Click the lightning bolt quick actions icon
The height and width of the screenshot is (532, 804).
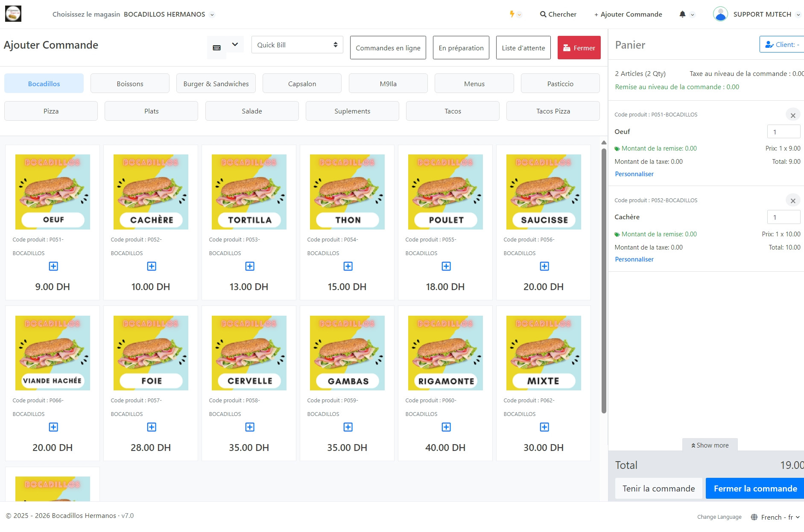click(x=512, y=15)
